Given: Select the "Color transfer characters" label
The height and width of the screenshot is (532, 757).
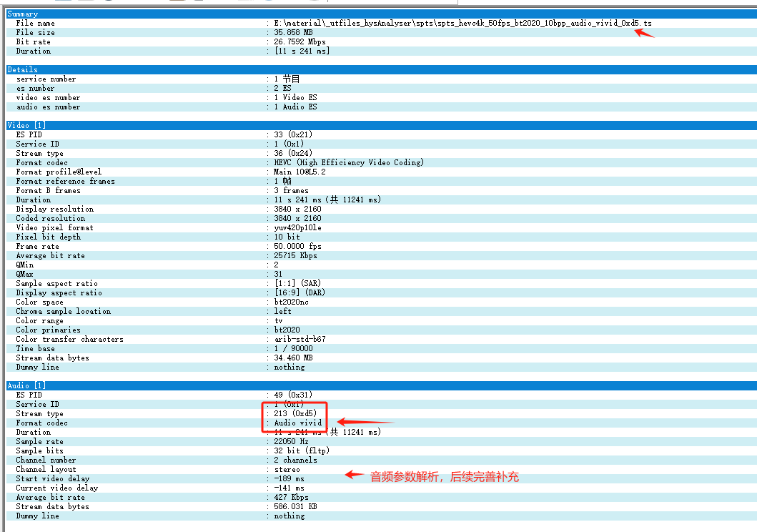Looking at the screenshot, I should (x=70, y=340).
